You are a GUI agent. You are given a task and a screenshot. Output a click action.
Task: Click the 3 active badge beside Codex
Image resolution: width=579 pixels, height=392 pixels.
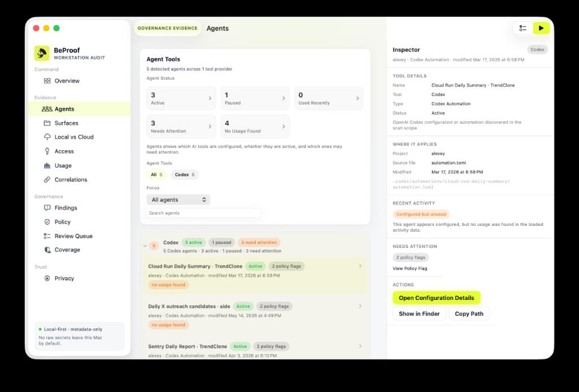click(x=193, y=242)
